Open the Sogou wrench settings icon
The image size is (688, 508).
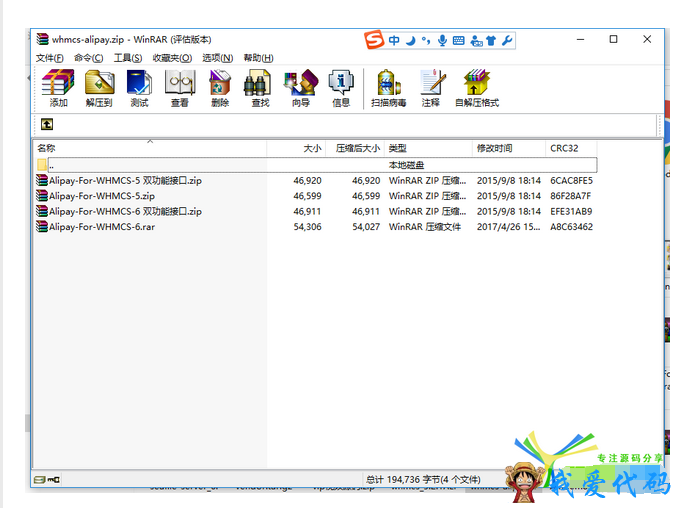[x=507, y=40]
